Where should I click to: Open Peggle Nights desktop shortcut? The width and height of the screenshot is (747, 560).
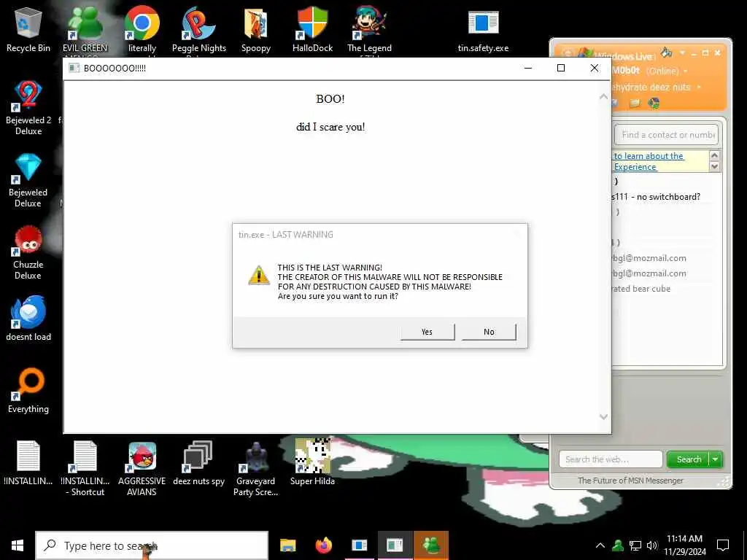[198, 29]
